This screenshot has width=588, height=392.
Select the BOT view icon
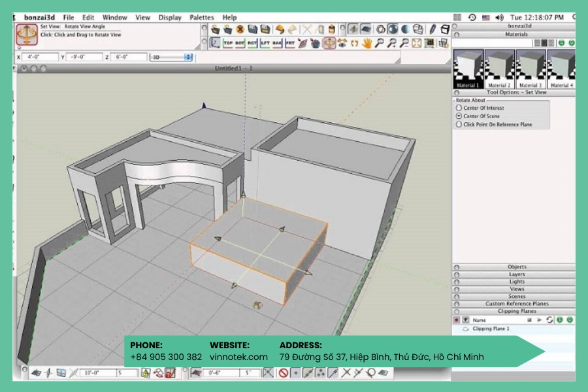click(x=240, y=43)
